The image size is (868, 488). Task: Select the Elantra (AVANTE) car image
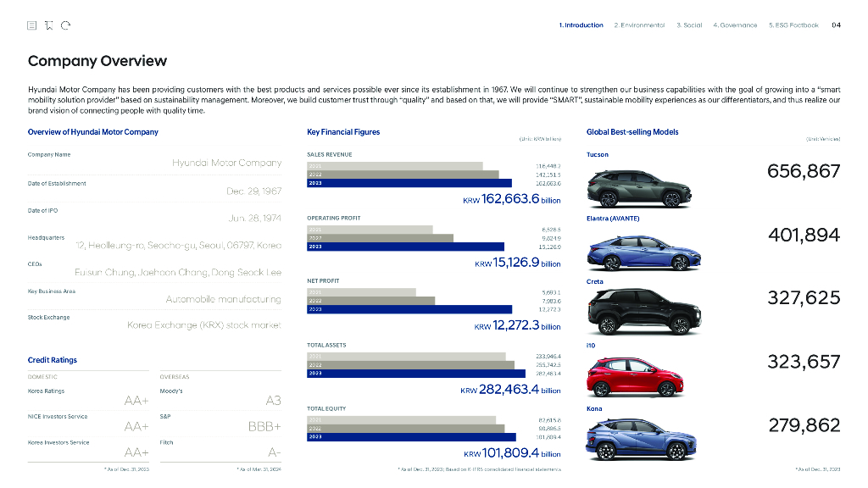(644, 252)
